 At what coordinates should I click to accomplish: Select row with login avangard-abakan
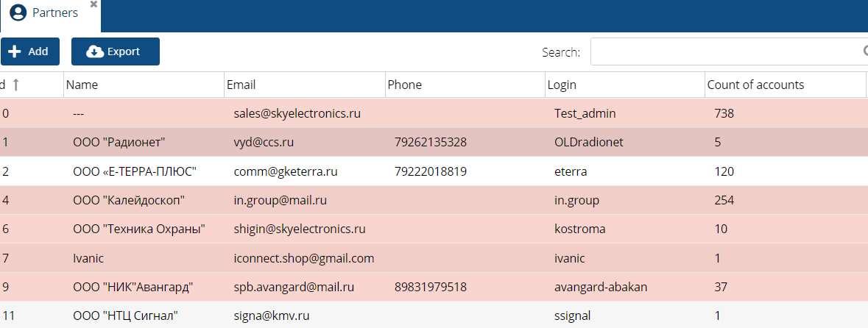(x=434, y=287)
